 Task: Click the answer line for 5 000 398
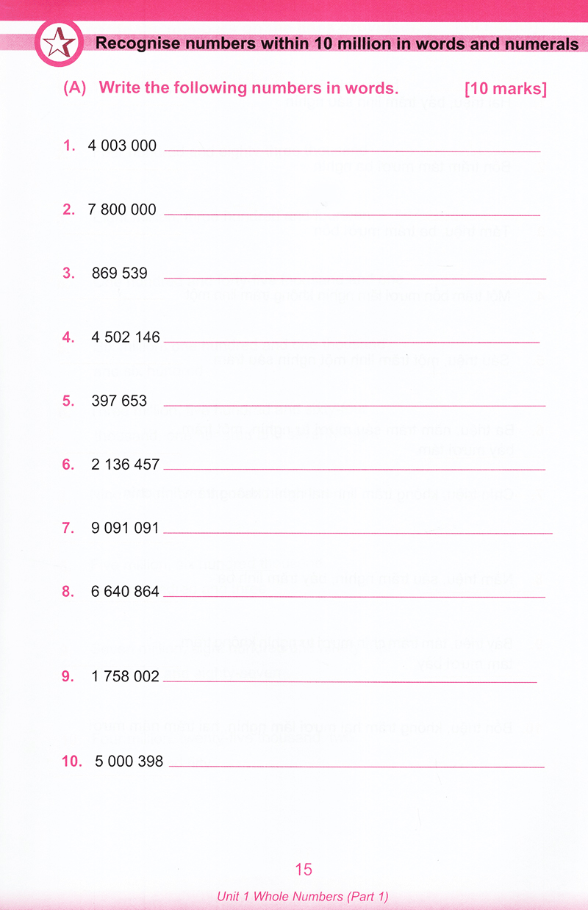[357, 766]
